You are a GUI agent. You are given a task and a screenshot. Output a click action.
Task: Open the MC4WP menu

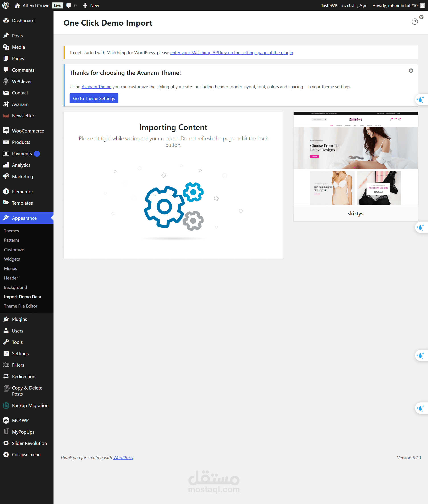point(20,420)
